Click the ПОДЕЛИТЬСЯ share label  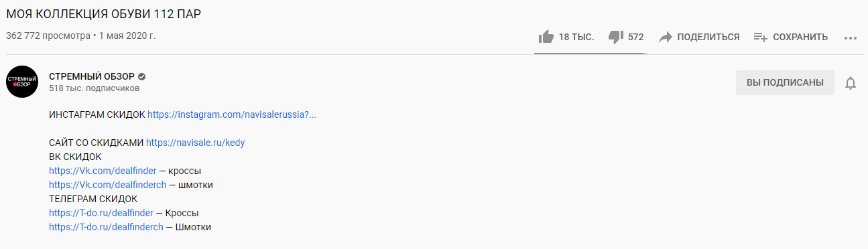pos(708,37)
